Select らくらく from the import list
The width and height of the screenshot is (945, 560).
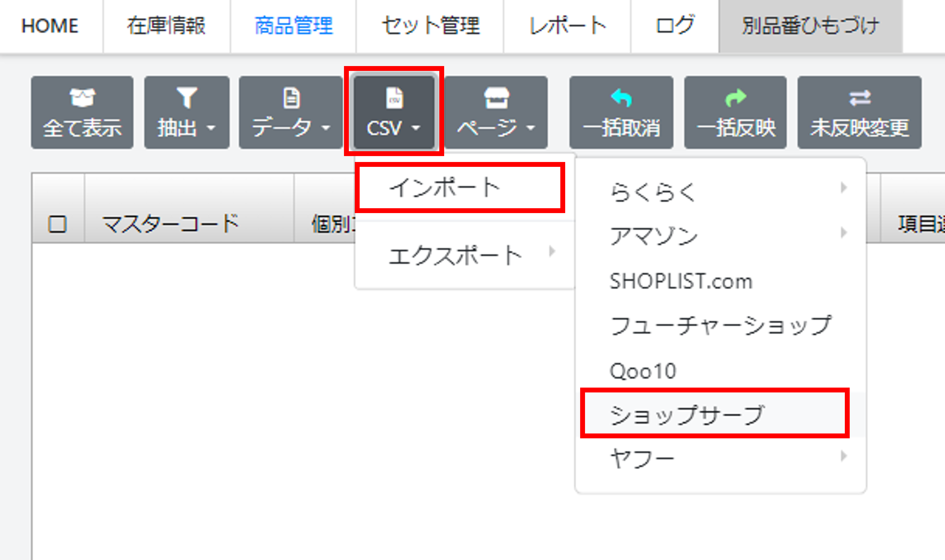click(720, 192)
